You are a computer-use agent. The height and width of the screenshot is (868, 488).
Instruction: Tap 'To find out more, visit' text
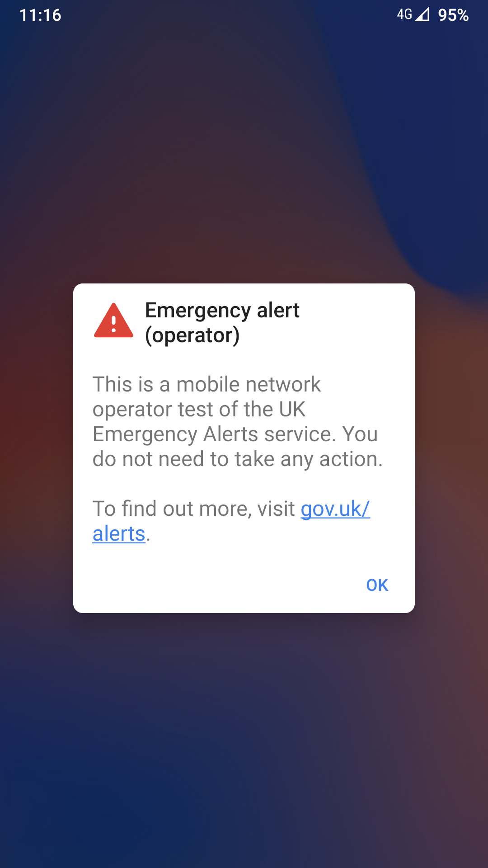pyautogui.click(x=194, y=509)
